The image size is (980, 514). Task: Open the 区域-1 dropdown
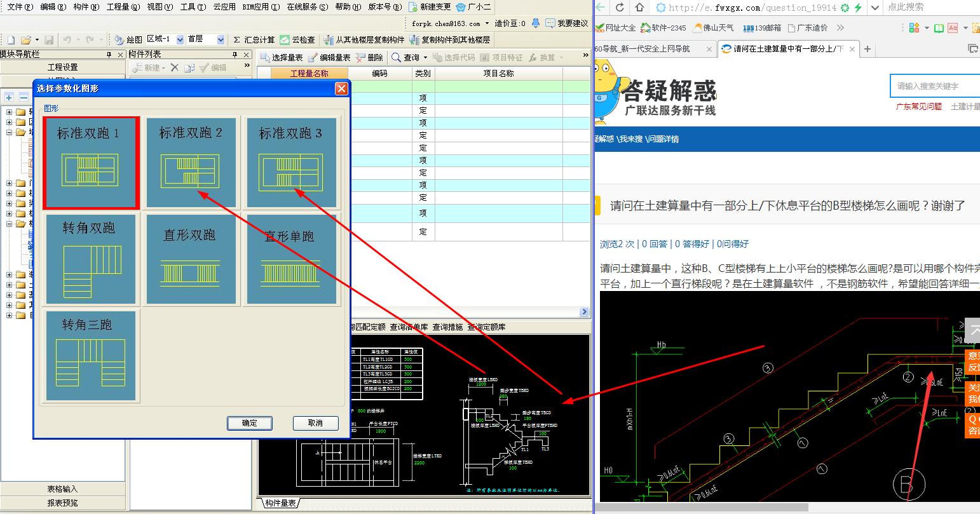180,39
